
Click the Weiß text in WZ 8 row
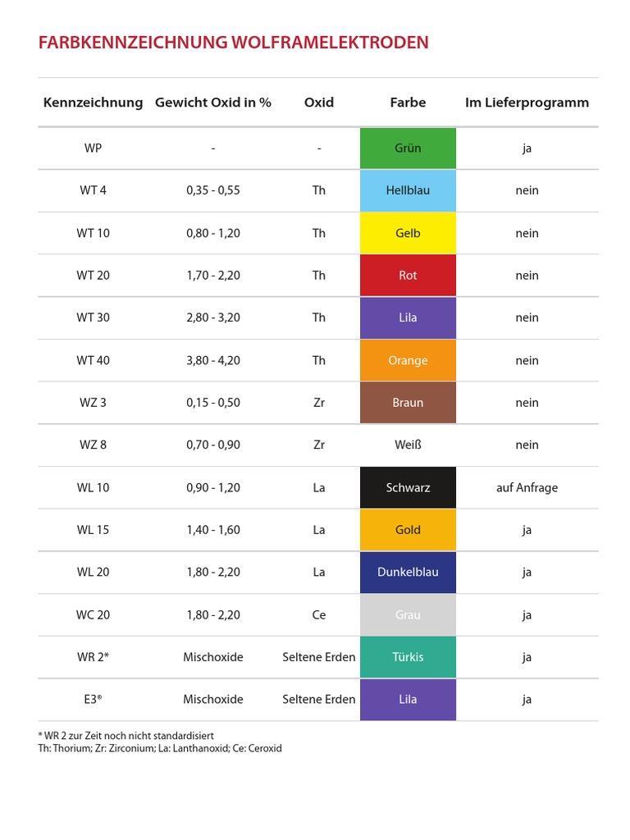click(x=408, y=445)
